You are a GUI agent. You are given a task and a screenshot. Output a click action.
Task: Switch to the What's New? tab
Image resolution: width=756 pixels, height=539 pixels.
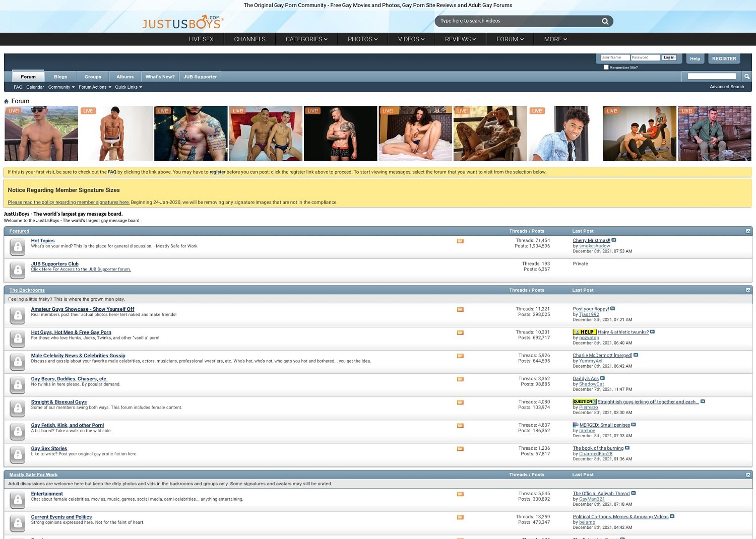coord(160,77)
